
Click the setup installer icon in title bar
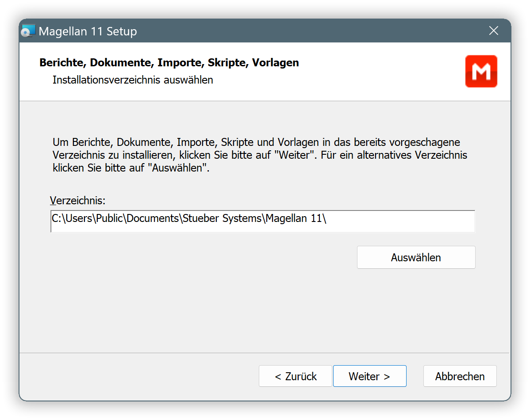(28, 31)
